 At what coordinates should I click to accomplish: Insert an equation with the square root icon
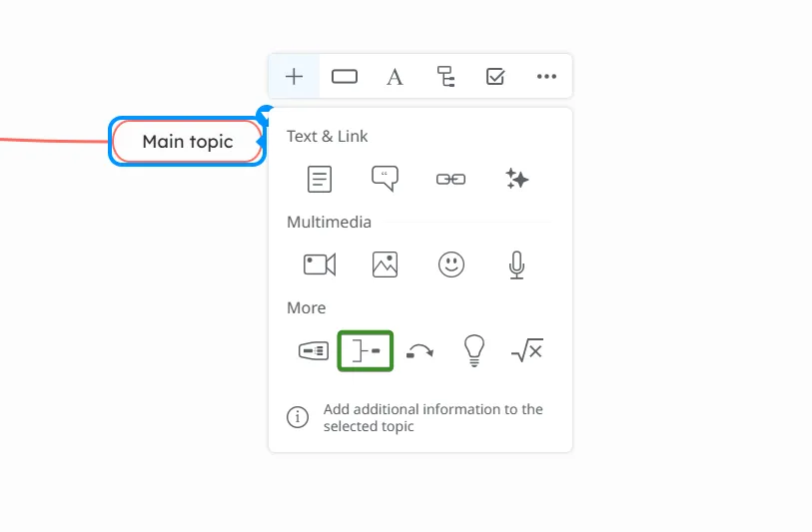click(527, 350)
